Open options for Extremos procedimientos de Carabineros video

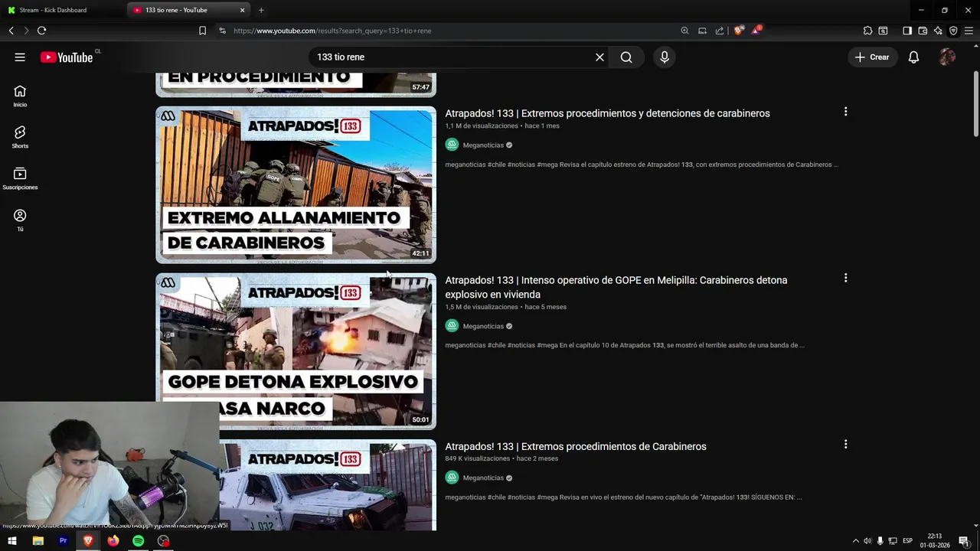click(x=845, y=444)
